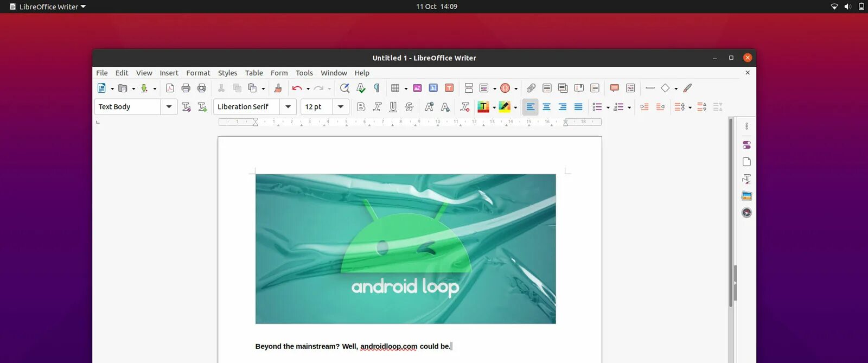868x363 pixels.
Task: Click the Undo arrow icon
Action: [x=297, y=88]
